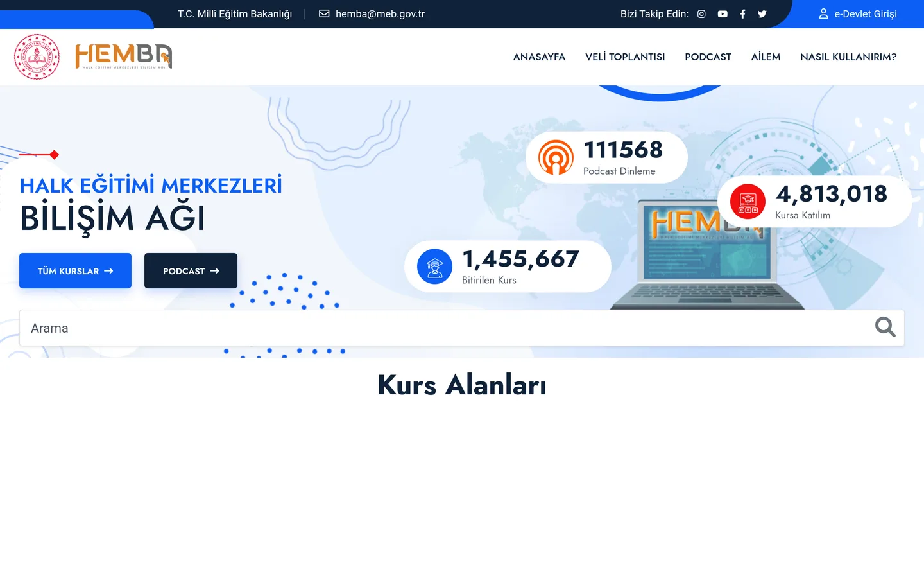
Task: Open the YouTube icon in top bar
Action: click(x=723, y=14)
